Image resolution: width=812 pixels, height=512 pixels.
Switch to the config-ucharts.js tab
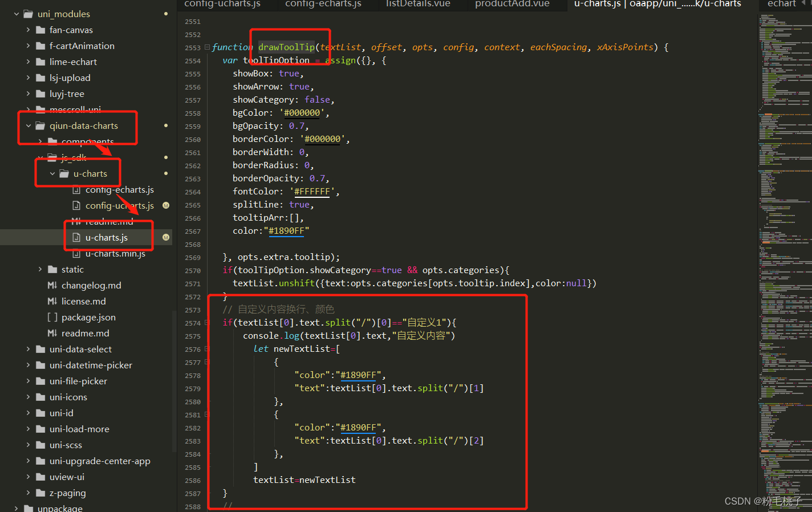point(222,5)
